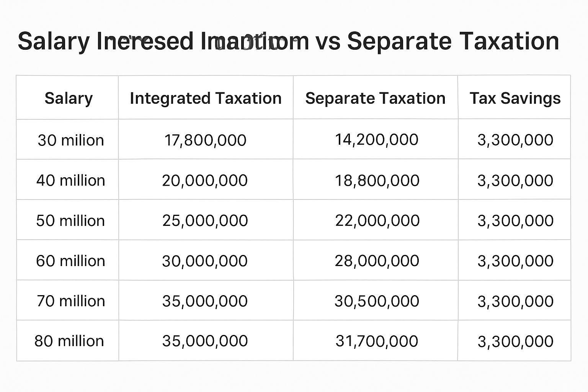
Task: Select the 28,000,000 separate taxation cell
Action: point(377,261)
